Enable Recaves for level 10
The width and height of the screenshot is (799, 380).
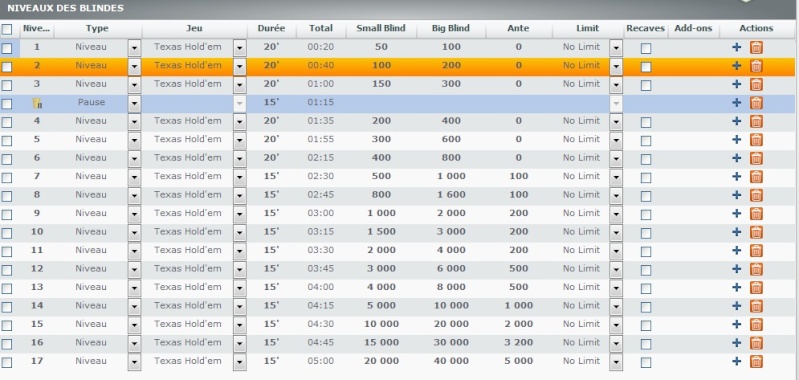coord(646,233)
